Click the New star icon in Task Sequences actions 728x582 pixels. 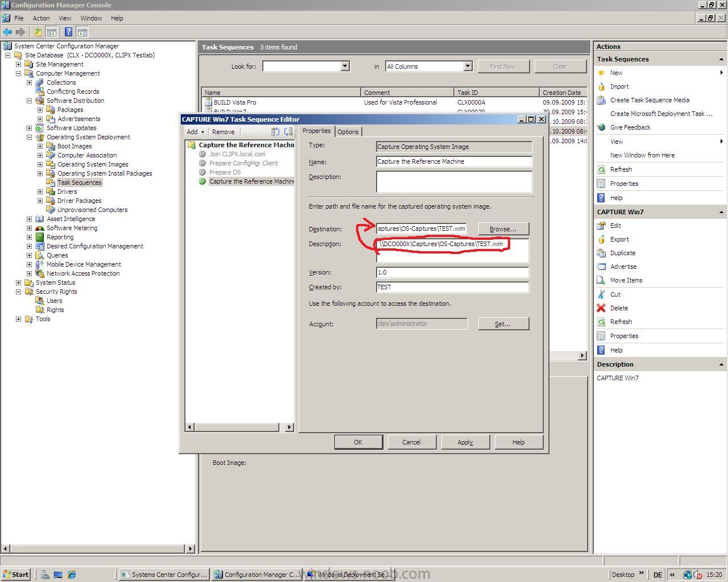pos(601,73)
